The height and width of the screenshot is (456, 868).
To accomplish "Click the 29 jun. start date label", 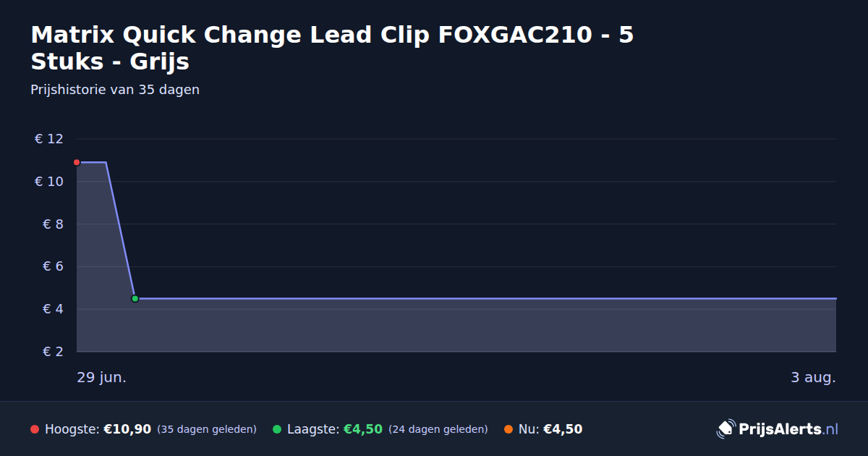I will pyautogui.click(x=102, y=378).
